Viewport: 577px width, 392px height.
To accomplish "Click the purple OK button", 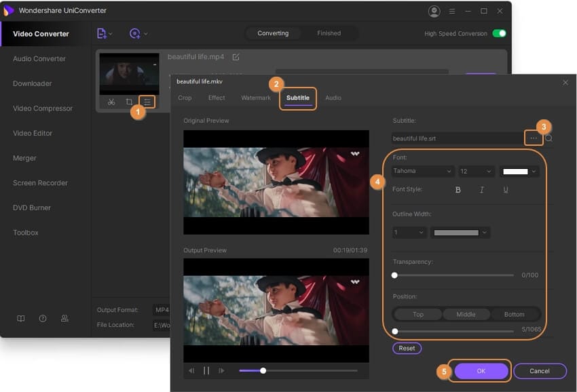I will coord(481,371).
